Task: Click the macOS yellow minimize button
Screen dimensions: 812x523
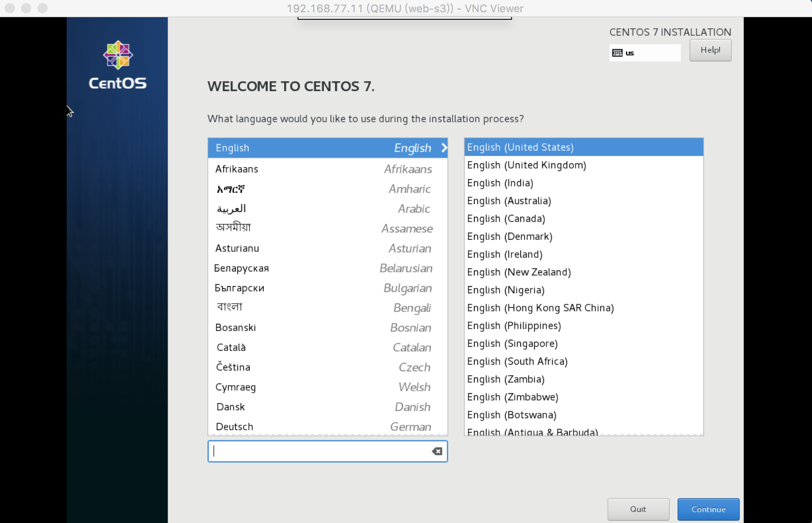Action: tap(26, 8)
